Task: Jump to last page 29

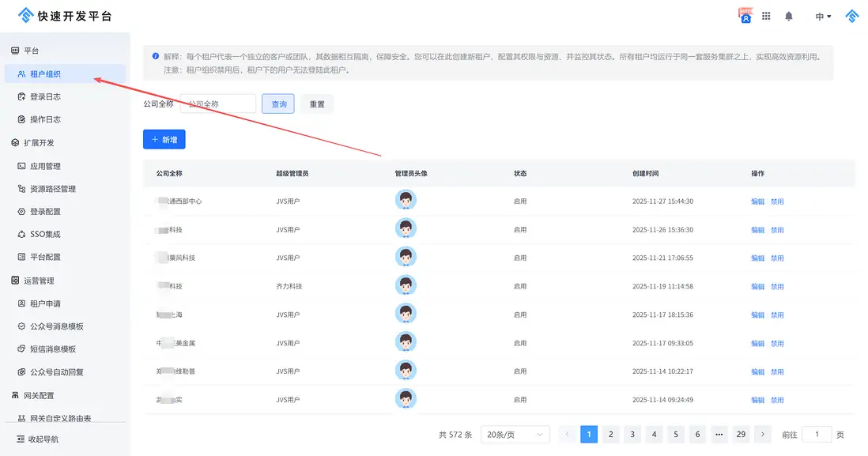Action: 741,435
